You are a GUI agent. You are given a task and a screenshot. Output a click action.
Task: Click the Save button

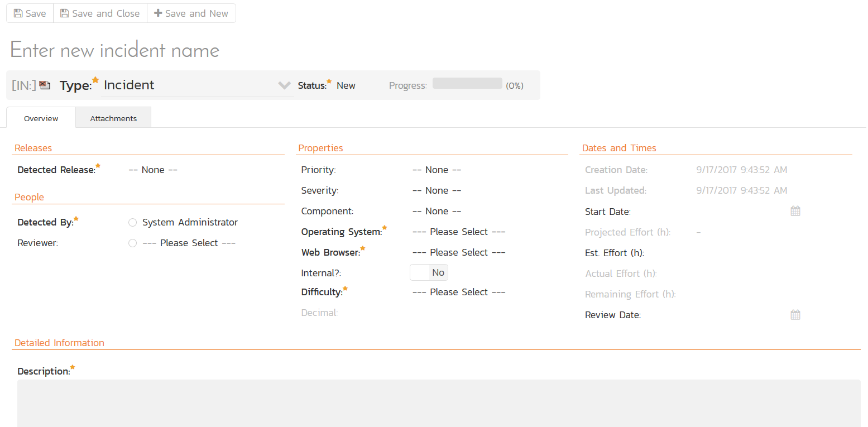(x=30, y=13)
